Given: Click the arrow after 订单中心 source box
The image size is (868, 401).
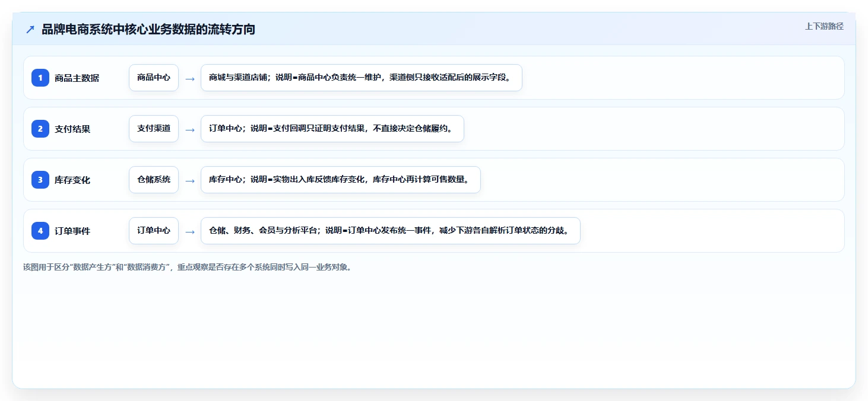Looking at the screenshot, I should click(190, 231).
